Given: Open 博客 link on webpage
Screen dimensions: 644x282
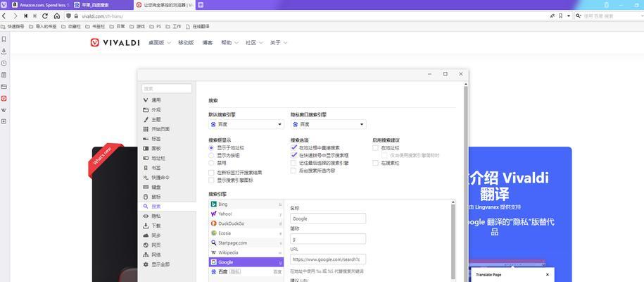Looking at the screenshot, I should pyautogui.click(x=208, y=42).
